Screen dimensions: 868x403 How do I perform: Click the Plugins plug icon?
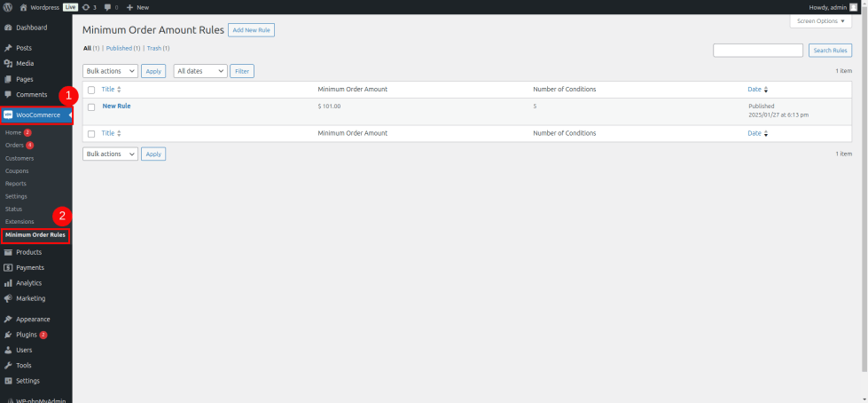click(8, 335)
